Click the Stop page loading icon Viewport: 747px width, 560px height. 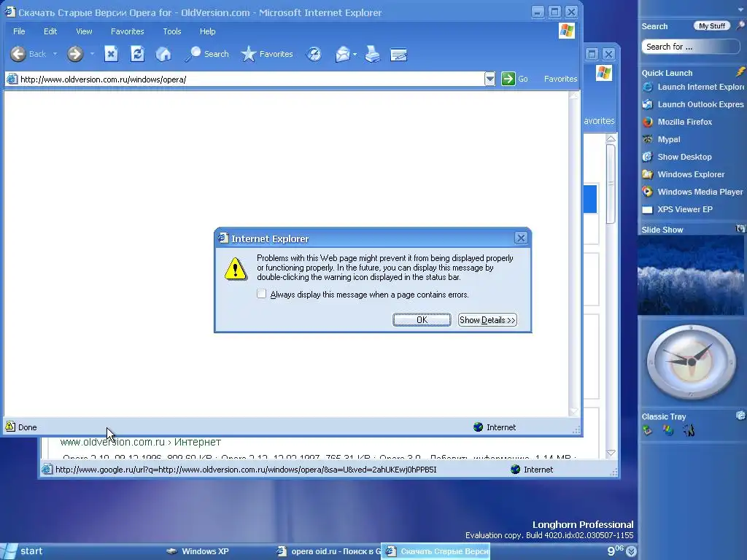[x=111, y=54]
